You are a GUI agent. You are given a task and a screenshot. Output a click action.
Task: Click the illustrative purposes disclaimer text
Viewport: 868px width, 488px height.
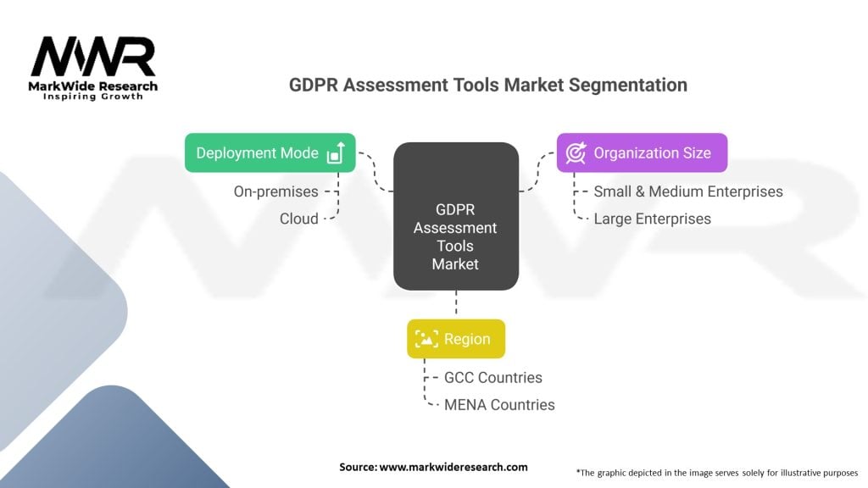point(716,472)
